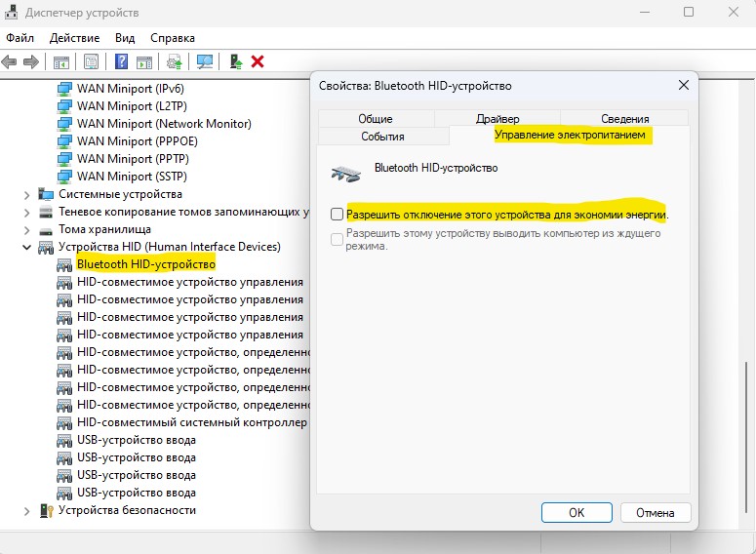Click the show/hide action pane icon

(144, 61)
